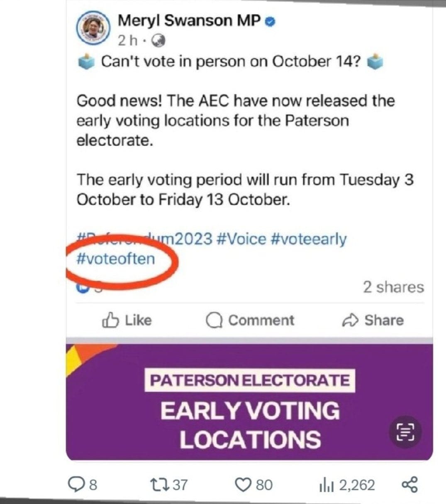View the 2 shares count
Screen dimensions: 446x504
[x=393, y=287]
